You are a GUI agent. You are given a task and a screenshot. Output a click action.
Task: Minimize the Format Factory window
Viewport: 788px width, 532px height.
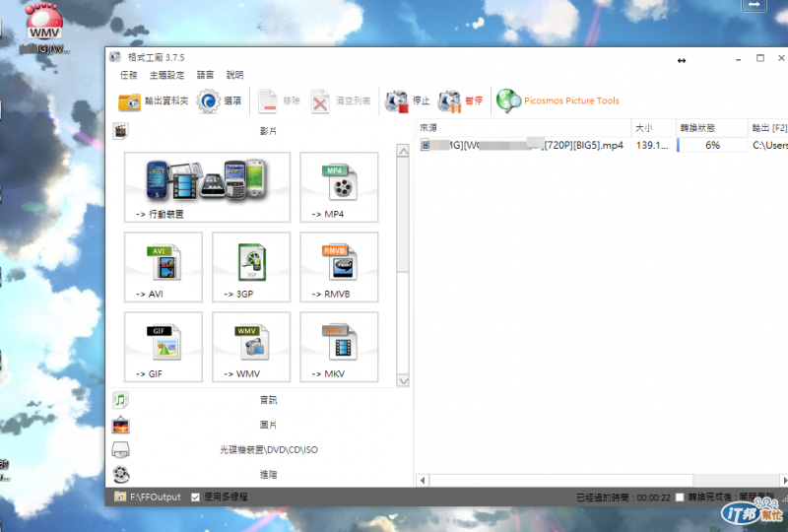(x=738, y=58)
